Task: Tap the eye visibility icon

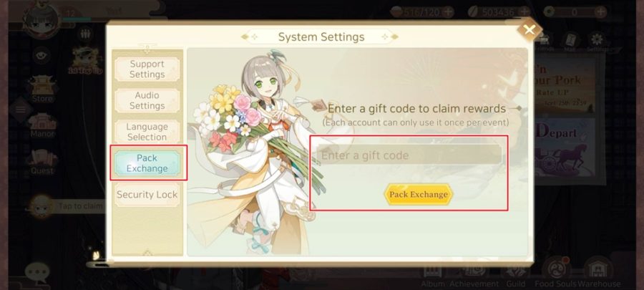Action: tap(42, 56)
